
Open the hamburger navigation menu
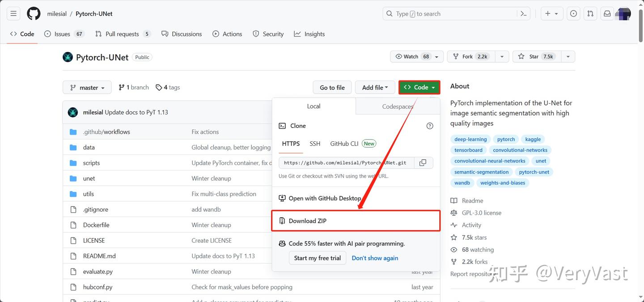[13, 14]
